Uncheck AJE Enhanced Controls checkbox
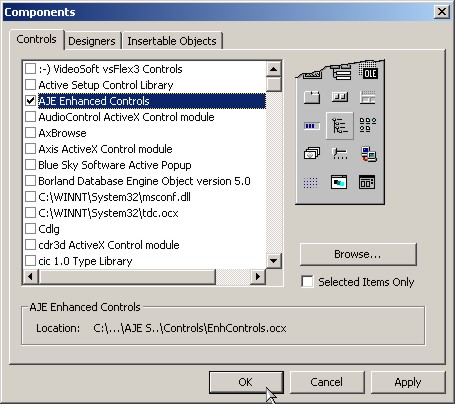 click(x=30, y=101)
